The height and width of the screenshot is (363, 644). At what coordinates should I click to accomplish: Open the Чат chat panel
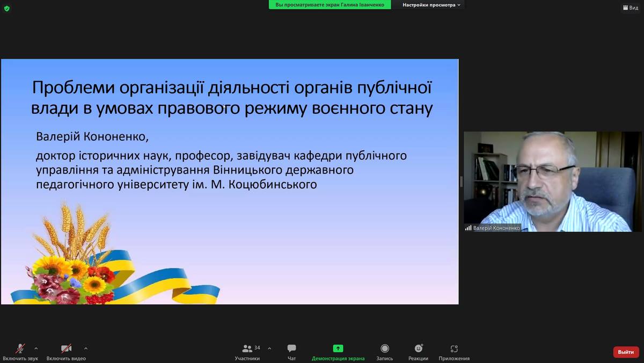click(x=291, y=351)
